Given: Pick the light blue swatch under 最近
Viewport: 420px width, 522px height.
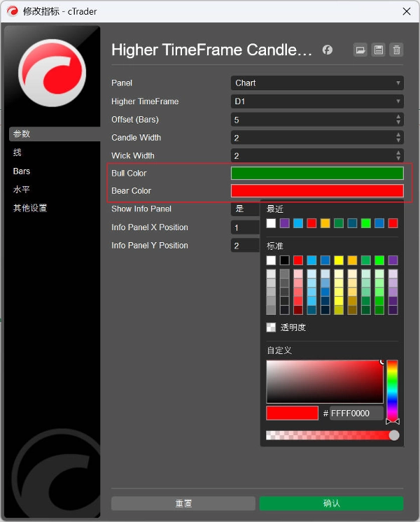Looking at the screenshot, I should coord(298,223).
